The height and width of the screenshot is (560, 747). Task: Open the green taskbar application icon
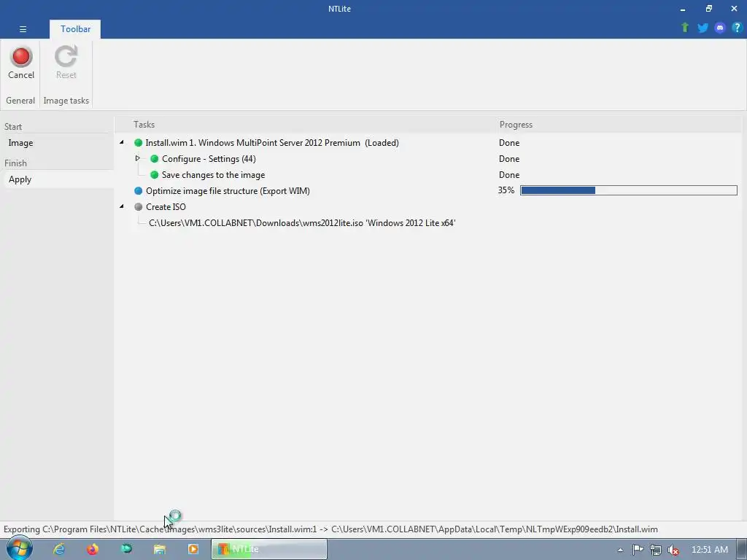point(126,549)
